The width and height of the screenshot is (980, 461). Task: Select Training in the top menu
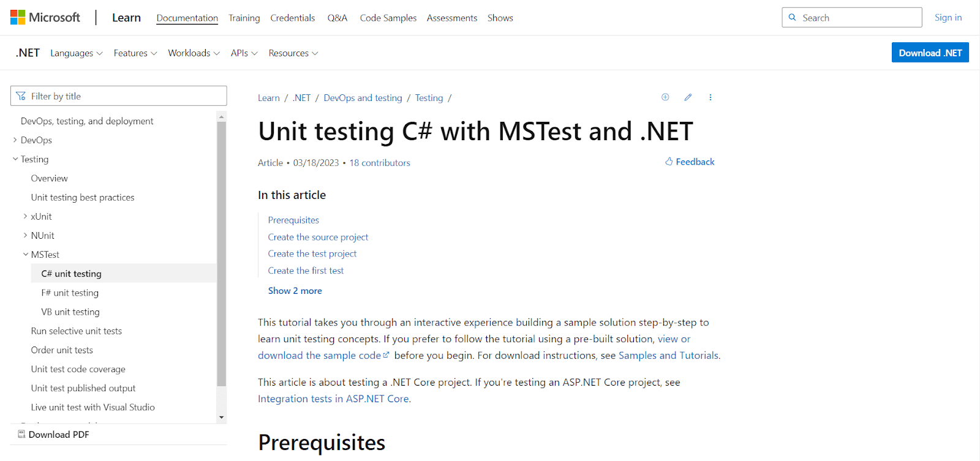(x=244, y=18)
